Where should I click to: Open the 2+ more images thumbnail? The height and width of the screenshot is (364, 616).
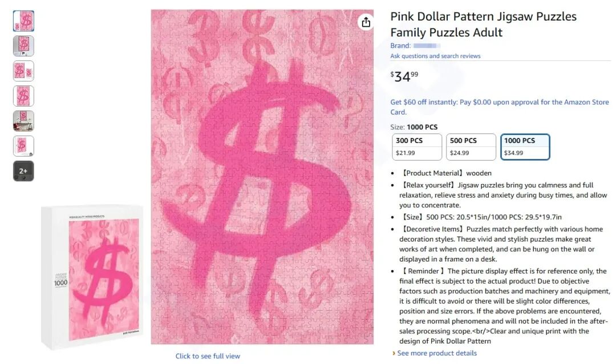pos(23,171)
